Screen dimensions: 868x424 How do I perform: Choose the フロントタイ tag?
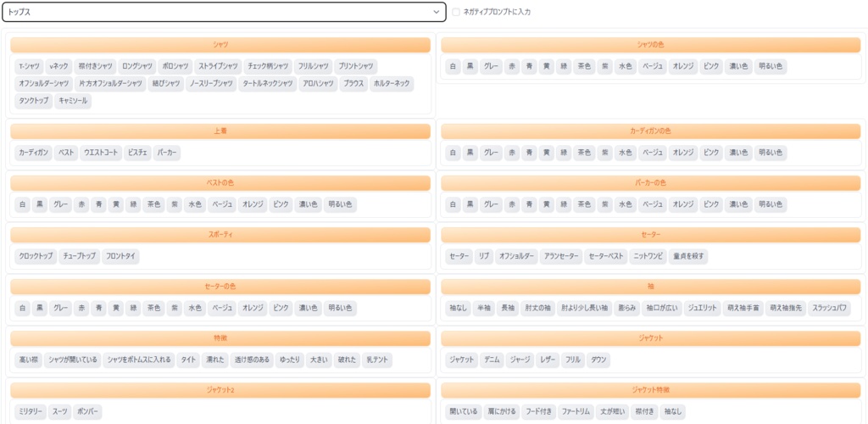[x=120, y=256]
